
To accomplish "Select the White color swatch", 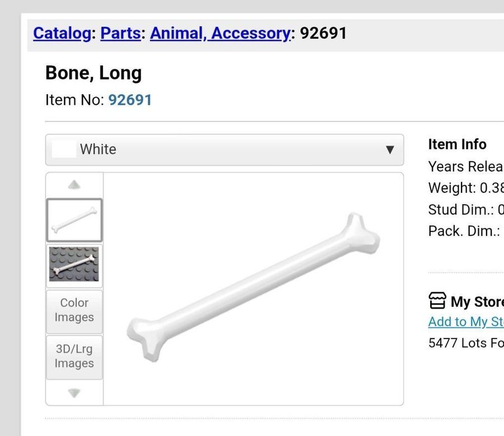I will tap(64, 150).
